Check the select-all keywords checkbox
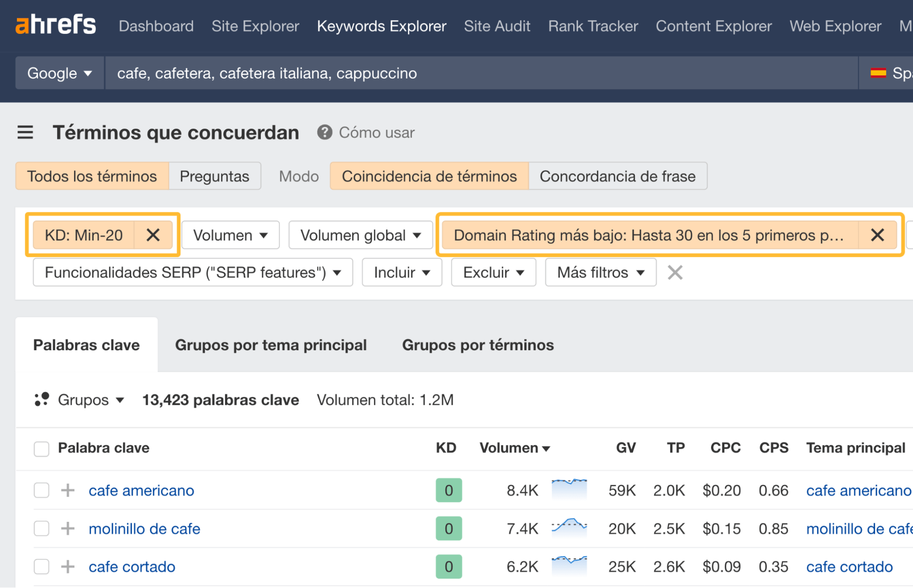 pos(41,449)
